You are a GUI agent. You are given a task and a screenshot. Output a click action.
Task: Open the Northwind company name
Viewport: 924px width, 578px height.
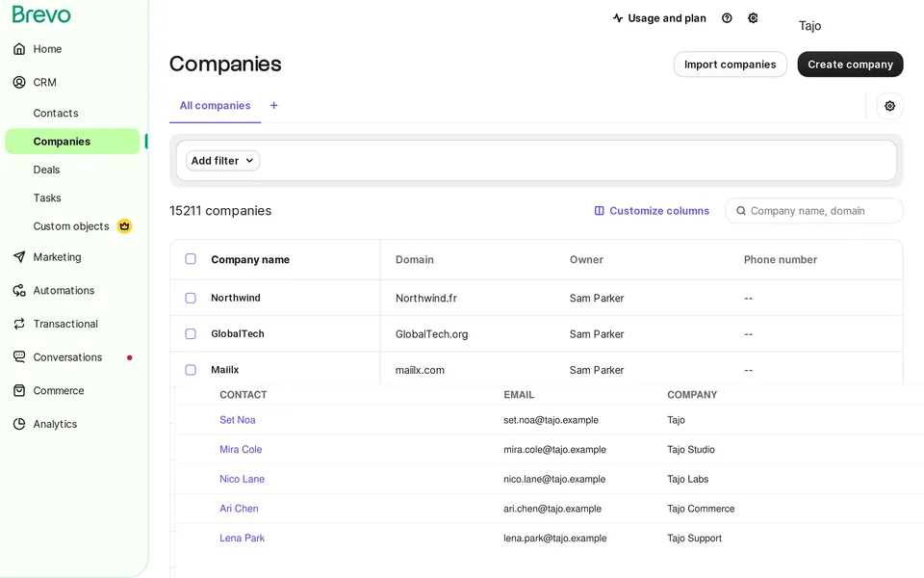click(x=236, y=298)
